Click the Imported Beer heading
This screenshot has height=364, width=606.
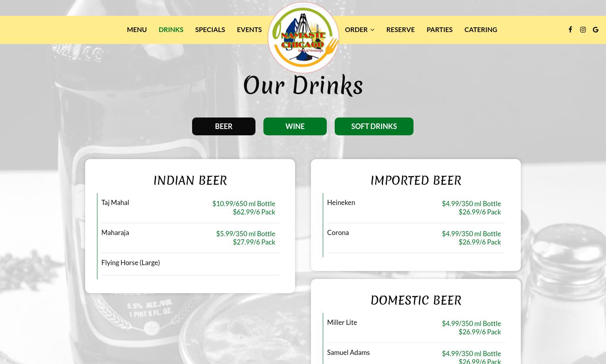416,180
